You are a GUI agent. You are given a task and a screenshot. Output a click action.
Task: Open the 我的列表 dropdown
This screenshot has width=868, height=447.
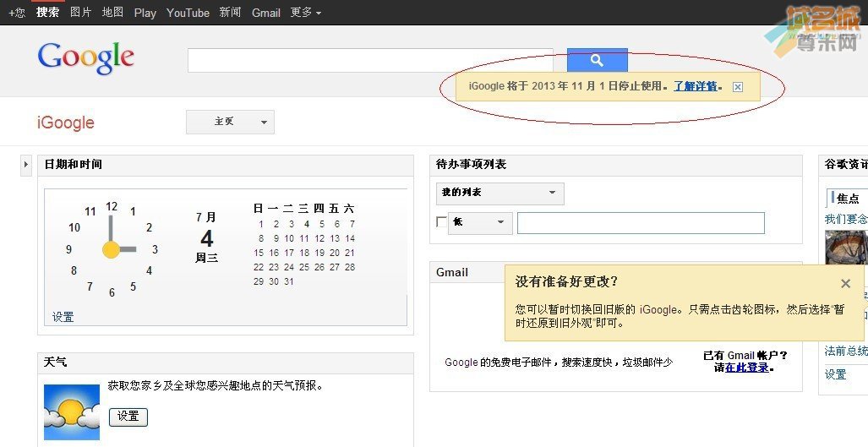click(500, 193)
